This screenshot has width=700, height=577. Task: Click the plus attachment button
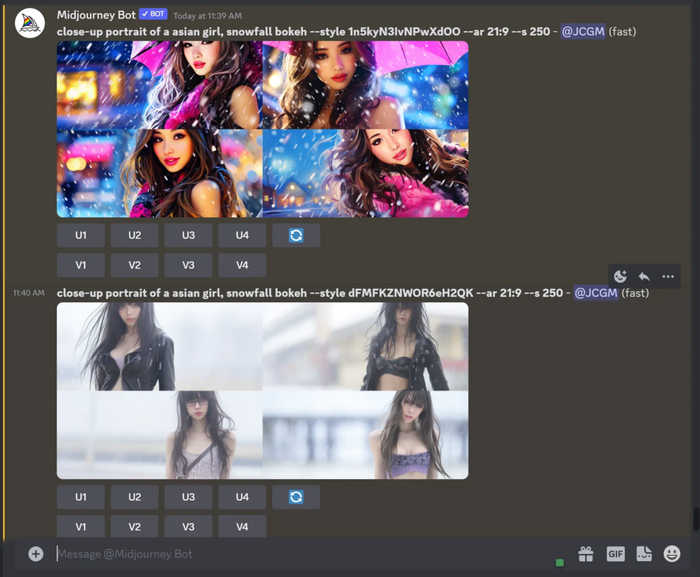(x=36, y=554)
